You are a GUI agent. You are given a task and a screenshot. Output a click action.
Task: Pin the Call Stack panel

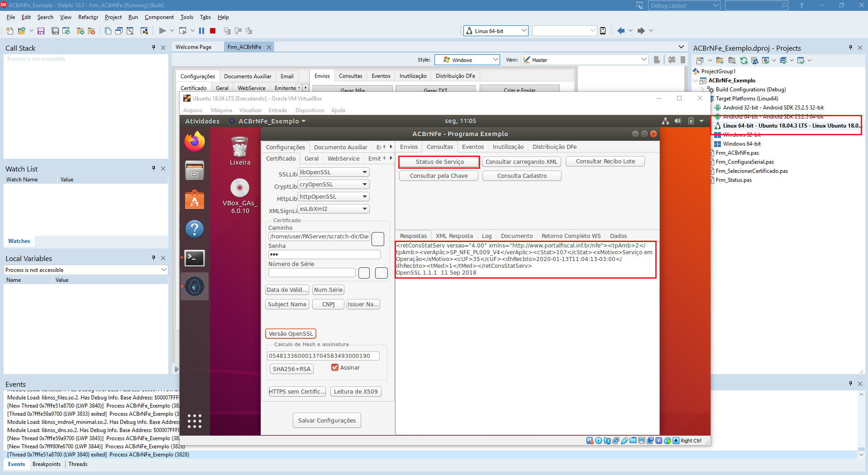click(154, 47)
